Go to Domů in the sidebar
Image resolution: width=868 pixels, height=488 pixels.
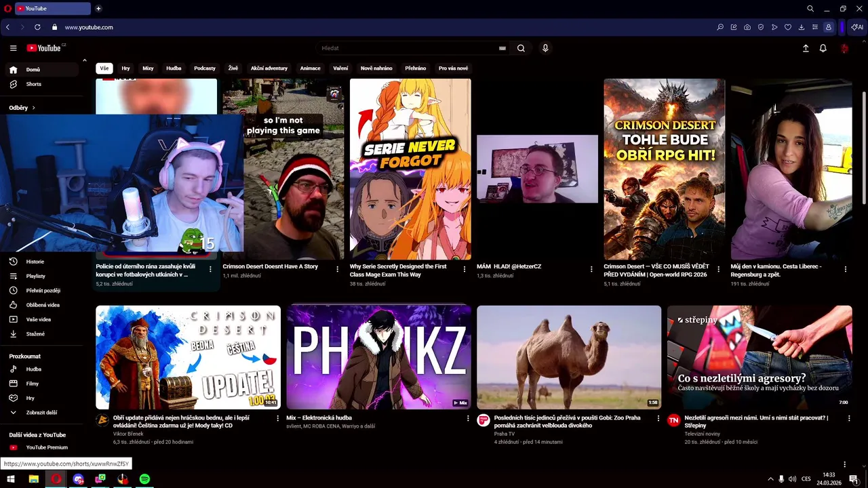42,70
